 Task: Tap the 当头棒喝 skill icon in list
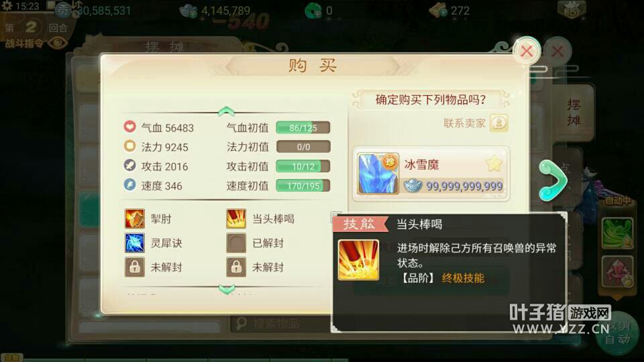coord(236,219)
